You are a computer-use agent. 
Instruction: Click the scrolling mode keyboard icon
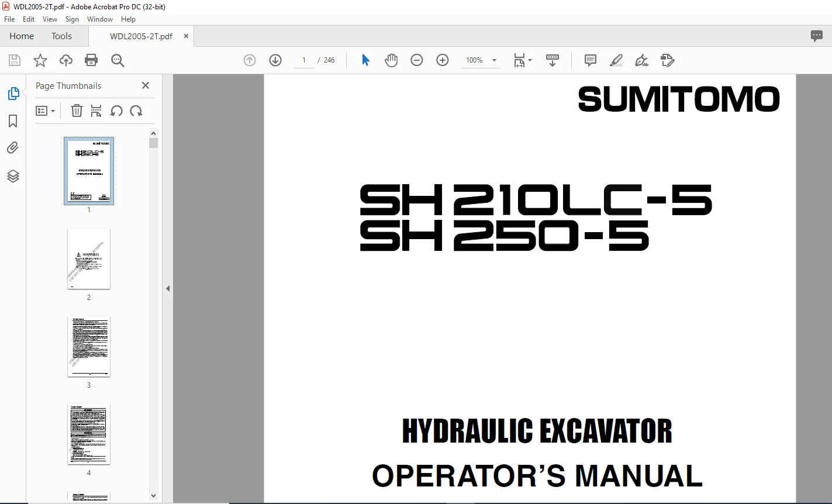(x=553, y=60)
